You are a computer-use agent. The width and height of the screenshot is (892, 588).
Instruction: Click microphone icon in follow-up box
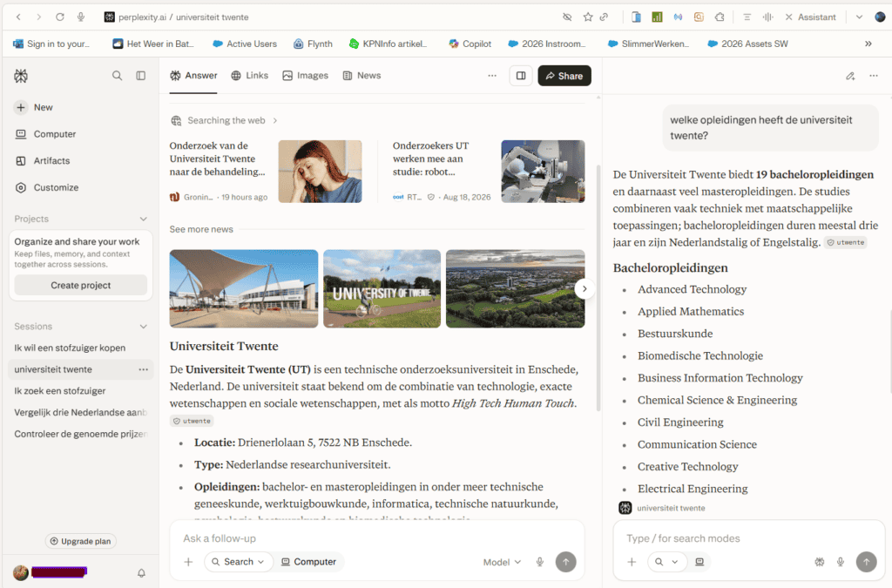[x=540, y=562]
